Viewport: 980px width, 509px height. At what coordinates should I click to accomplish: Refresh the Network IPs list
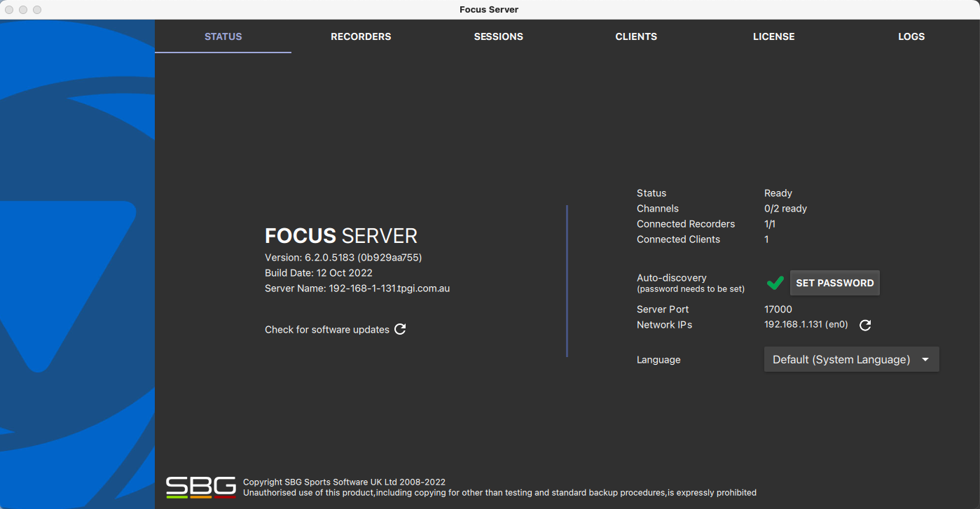pos(865,325)
